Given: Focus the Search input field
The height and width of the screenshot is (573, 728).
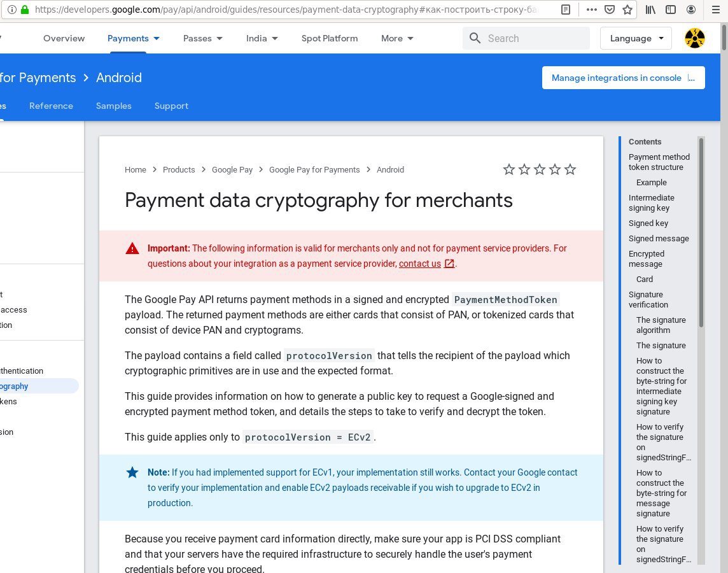Looking at the screenshot, I should pyautogui.click(x=526, y=38).
